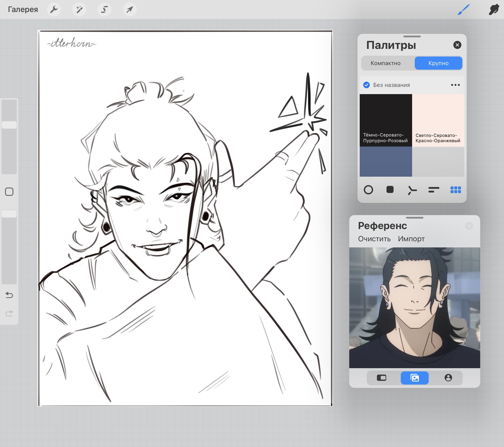Switch to the Value sliders color tab

(x=434, y=190)
